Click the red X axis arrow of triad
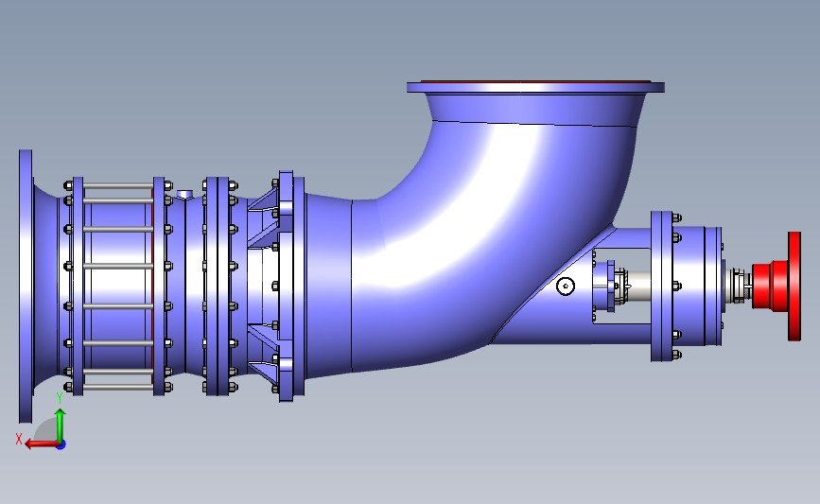This screenshot has width=820, height=504. 42,444
